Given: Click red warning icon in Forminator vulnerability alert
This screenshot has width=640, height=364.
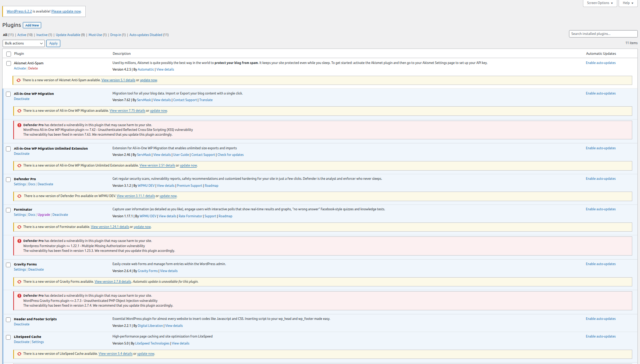Looking at the screenshot, I should [x=19, y=241].
